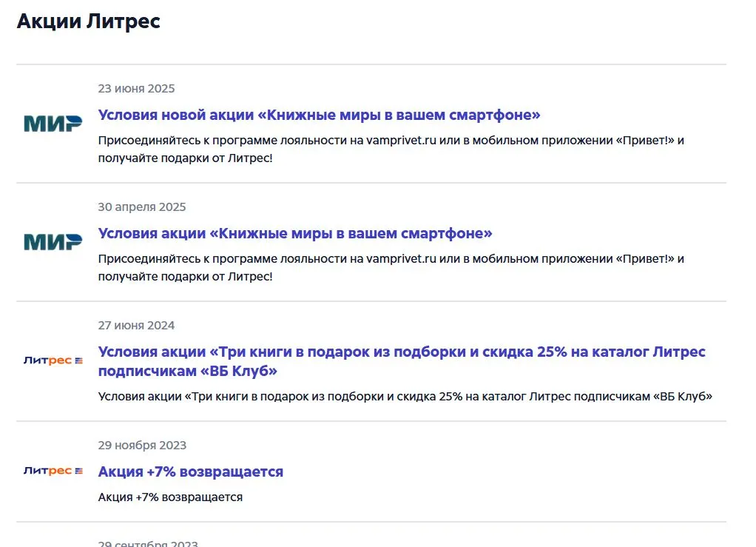Open «Три книги в подарок из подборки» link

[402, 361]
